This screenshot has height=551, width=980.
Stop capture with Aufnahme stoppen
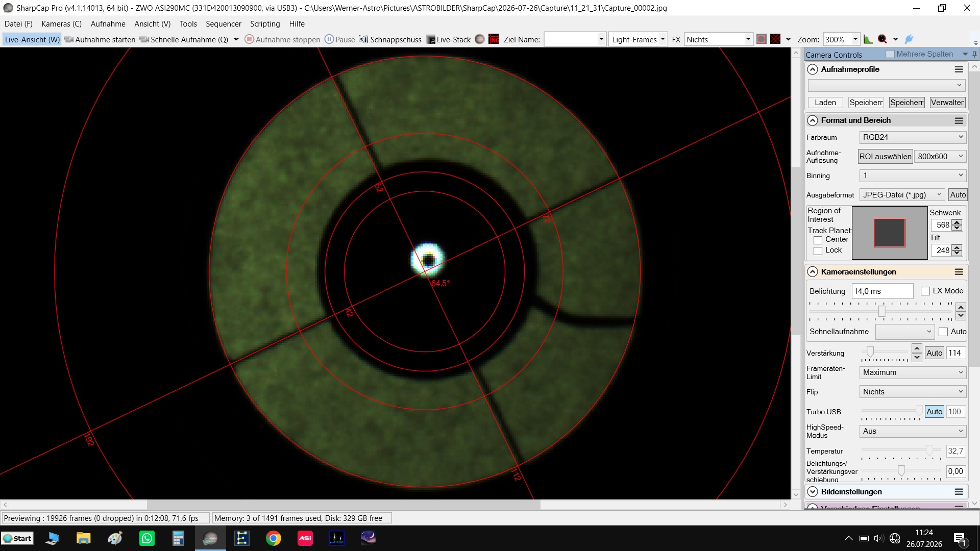(282, 39)
